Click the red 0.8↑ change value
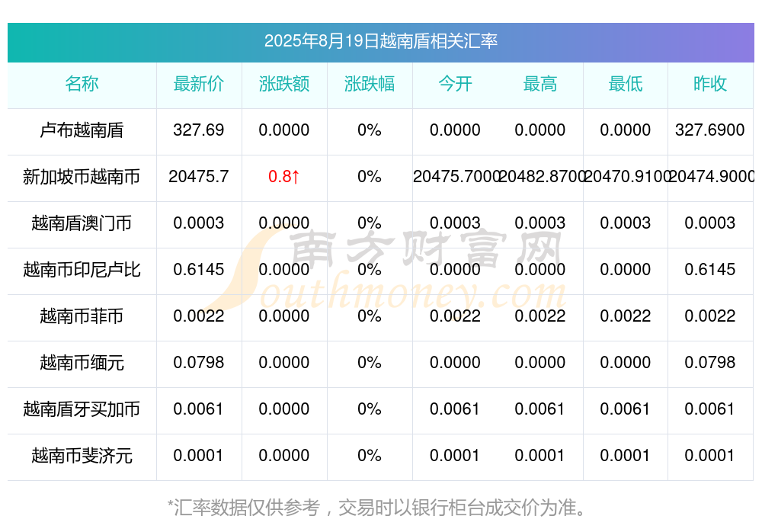Viewport: 762px width, 532px height. point(283,177)
